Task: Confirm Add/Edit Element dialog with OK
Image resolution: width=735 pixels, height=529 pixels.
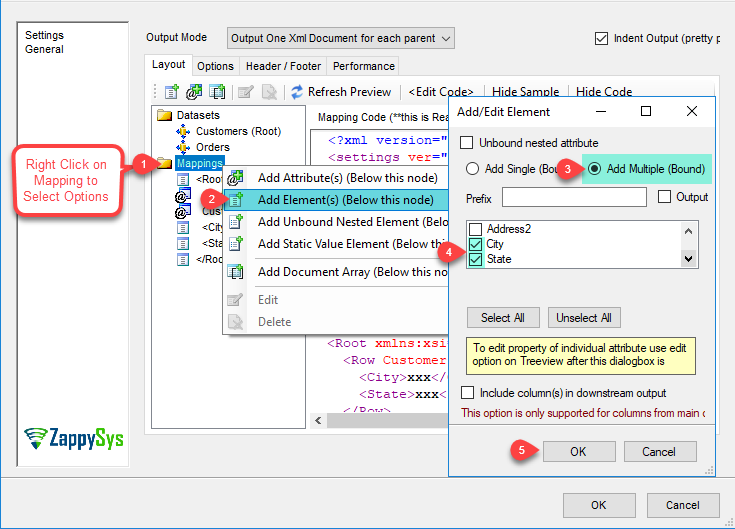Action: pyautogui.click(x=579, y=452)
